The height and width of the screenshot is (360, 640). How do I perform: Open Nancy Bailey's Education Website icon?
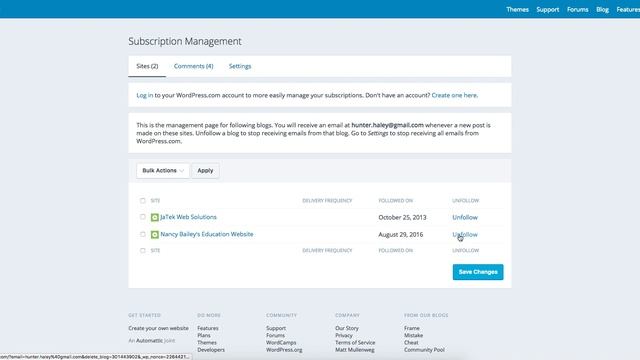point(155,235)
